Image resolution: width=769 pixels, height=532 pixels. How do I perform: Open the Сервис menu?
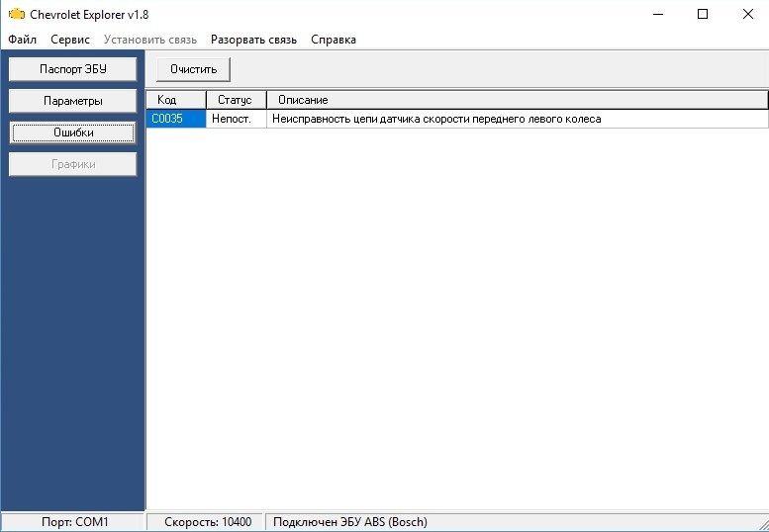[x=70, y=40]
